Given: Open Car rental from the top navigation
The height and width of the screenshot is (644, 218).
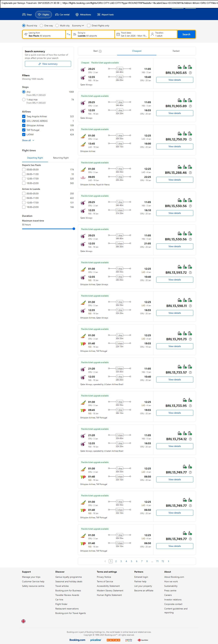Looking at the screenshot, I should [x=62, y=15].
